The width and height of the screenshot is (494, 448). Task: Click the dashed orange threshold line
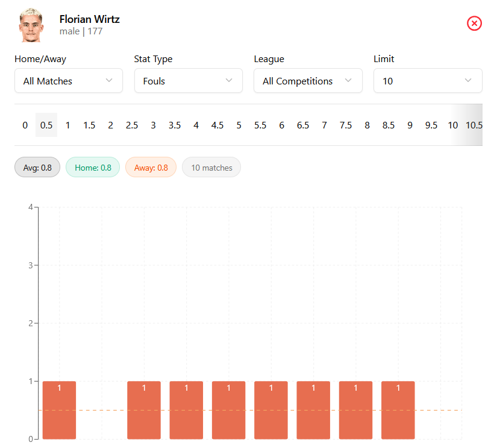(x=101, y=410)
